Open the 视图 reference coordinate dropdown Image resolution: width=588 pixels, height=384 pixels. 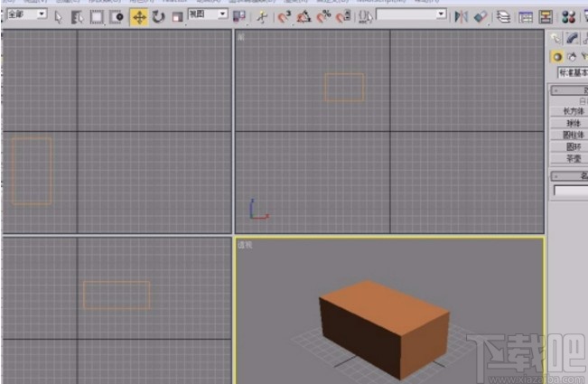click(x=208, y=14)
